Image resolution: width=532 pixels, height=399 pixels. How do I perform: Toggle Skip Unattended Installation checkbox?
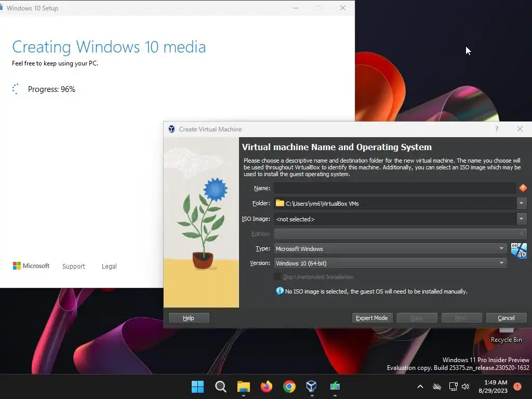[277, 277]
